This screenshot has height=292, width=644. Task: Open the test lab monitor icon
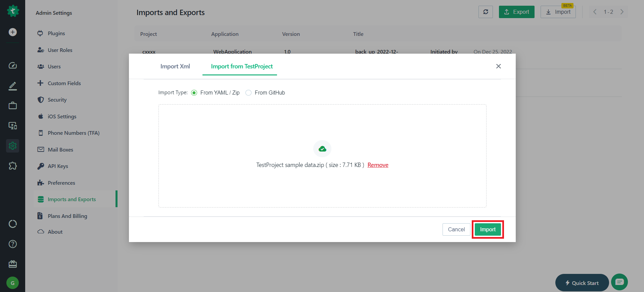tap(13, 126)
